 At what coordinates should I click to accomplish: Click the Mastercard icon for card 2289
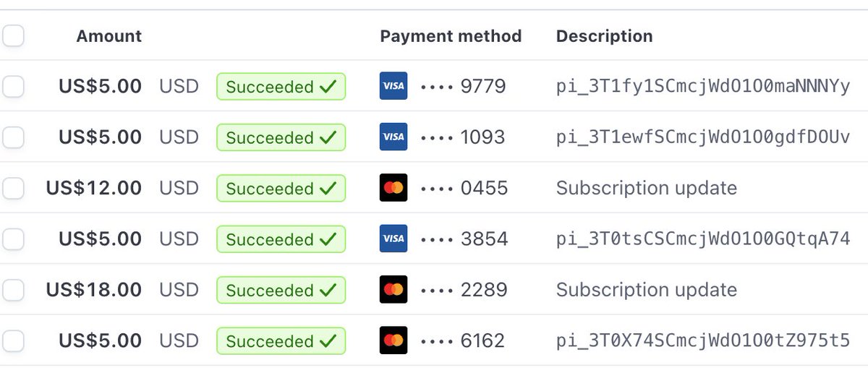click(x=393, y=290)
